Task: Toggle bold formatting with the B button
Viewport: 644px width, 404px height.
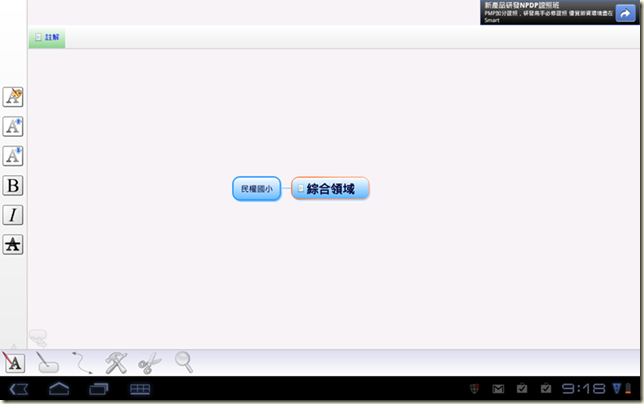Action: 13,186
